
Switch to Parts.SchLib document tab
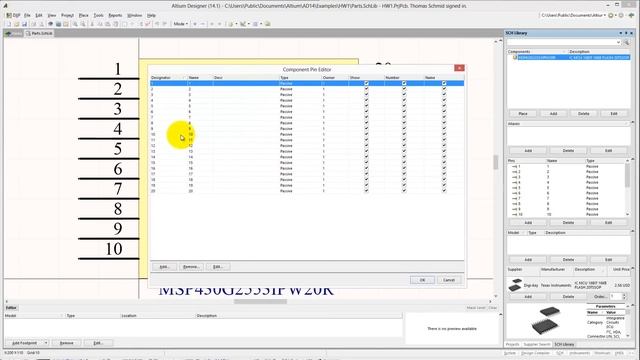tap(40, 33)
